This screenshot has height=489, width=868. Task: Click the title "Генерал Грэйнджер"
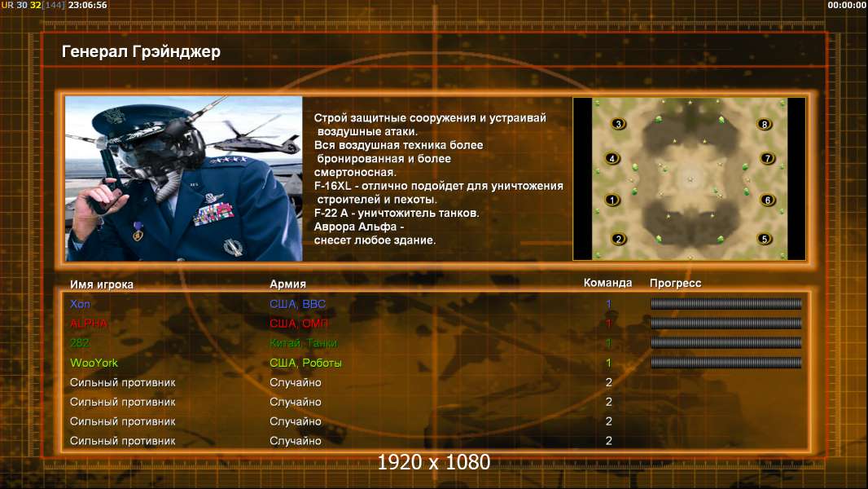(x=141, y=51)
